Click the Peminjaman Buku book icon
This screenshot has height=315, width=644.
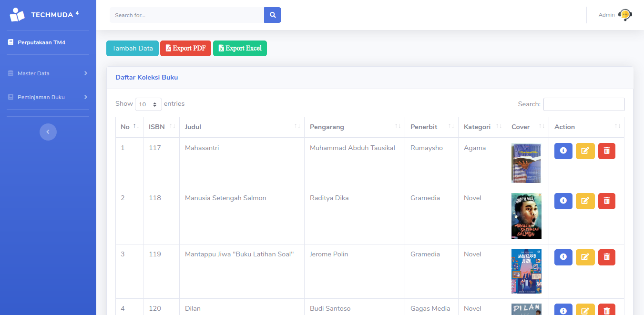10,97
